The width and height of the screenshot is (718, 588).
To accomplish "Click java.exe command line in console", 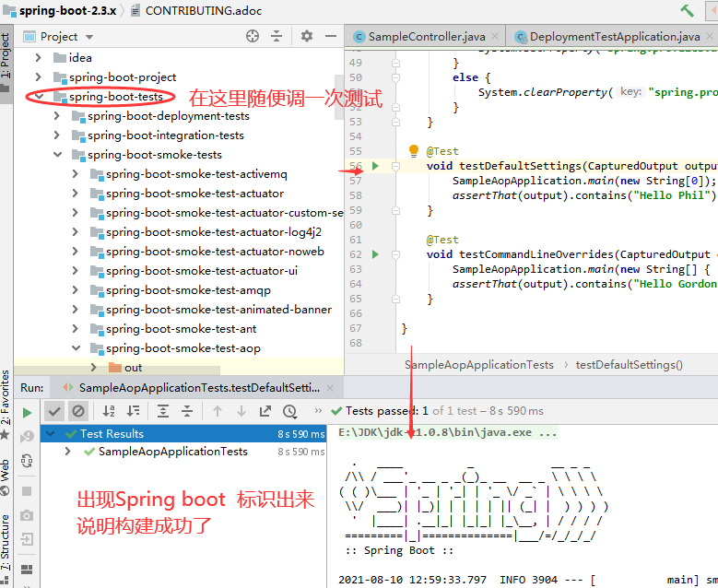I will pos(447,433).
